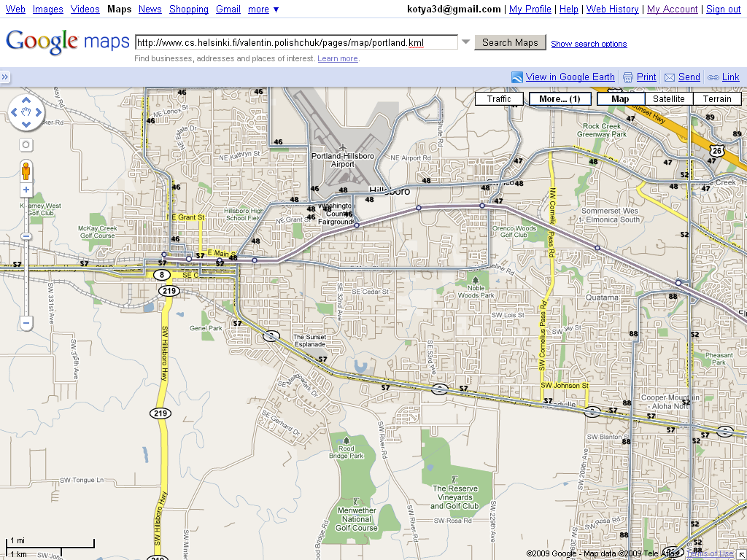Click the Meriwether National golf icon
Screen dimensions: 747x560
tap(355, 501)
